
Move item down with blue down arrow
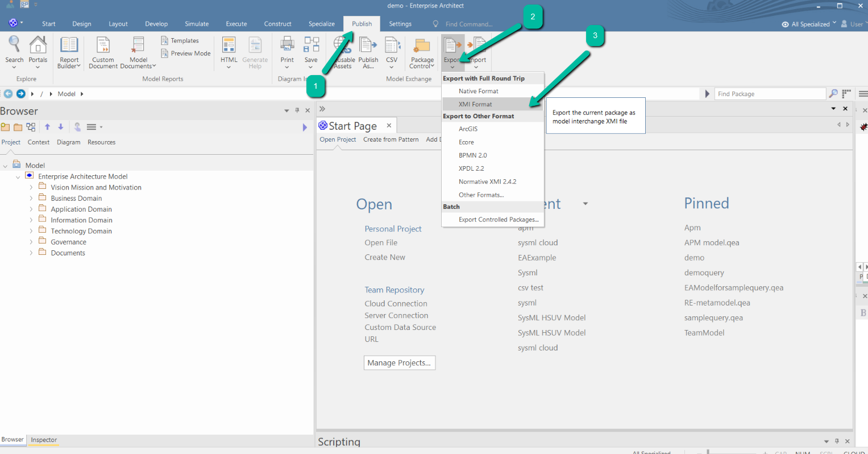pos(61,127)
